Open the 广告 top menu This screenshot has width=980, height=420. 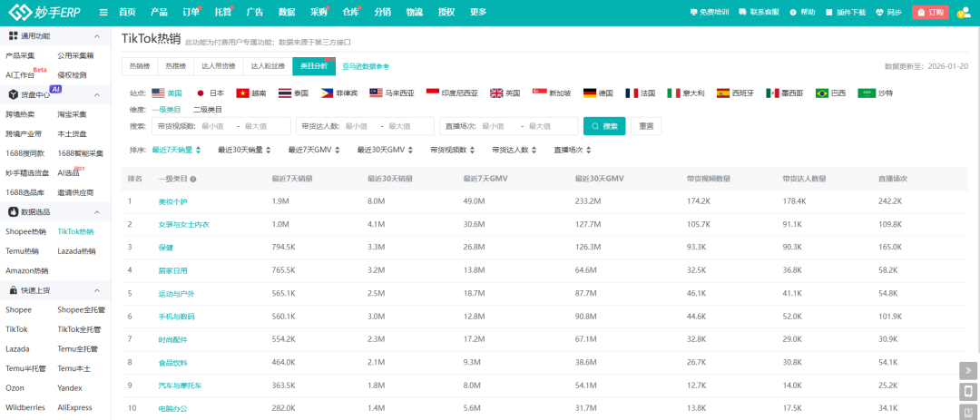point(254,13)
